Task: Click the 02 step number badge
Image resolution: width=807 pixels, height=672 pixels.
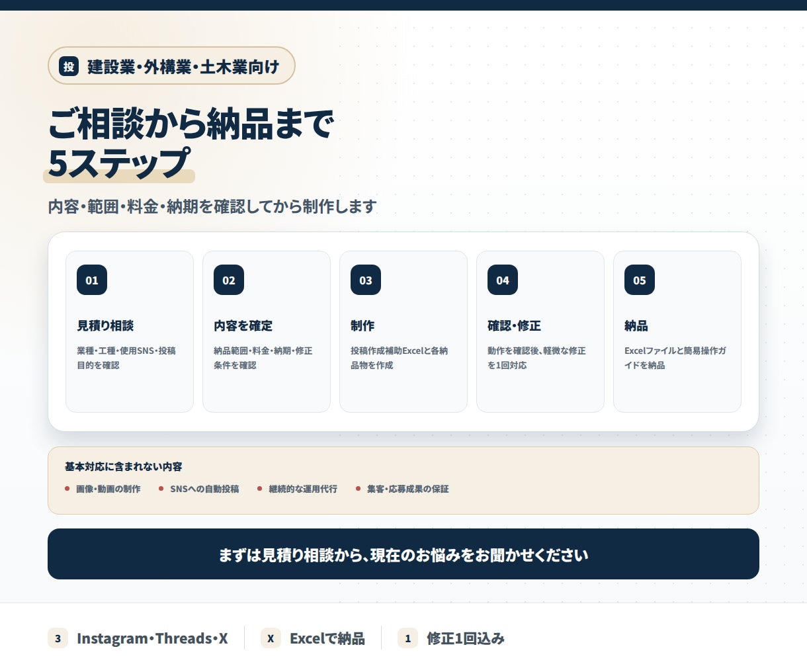Action: click(229, 280)
